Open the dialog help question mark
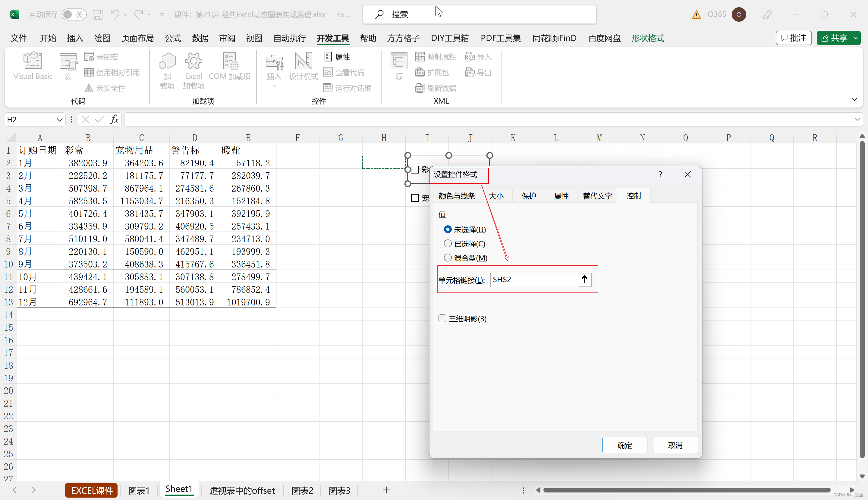Screen dimensions: 868x500 click(x=660, y=174)
